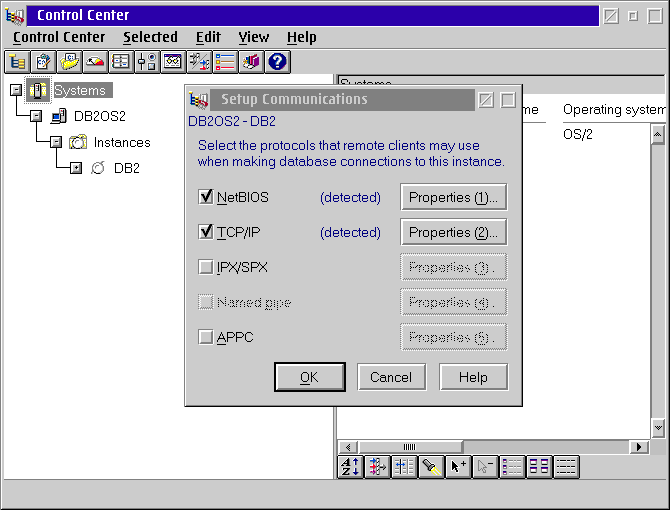
Task: Open the Information Center books icon
Action: [x=252, y=62]
